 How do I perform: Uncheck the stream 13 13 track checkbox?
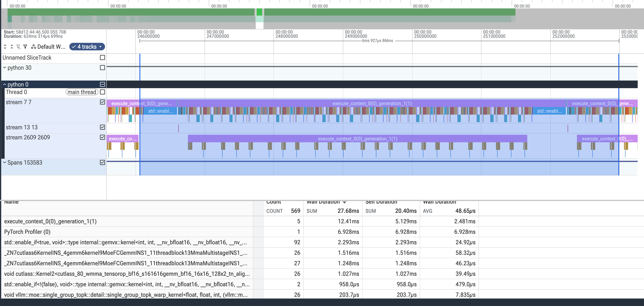click(102, 127)
